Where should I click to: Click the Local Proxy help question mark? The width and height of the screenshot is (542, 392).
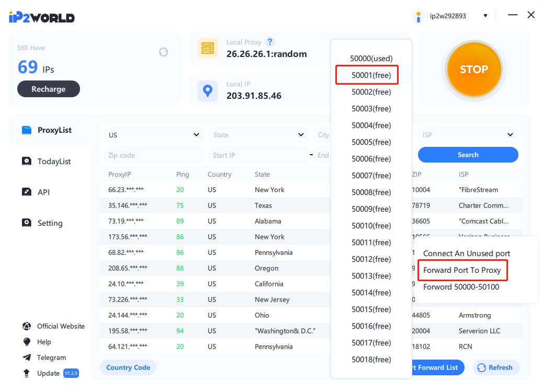(270, 42)
